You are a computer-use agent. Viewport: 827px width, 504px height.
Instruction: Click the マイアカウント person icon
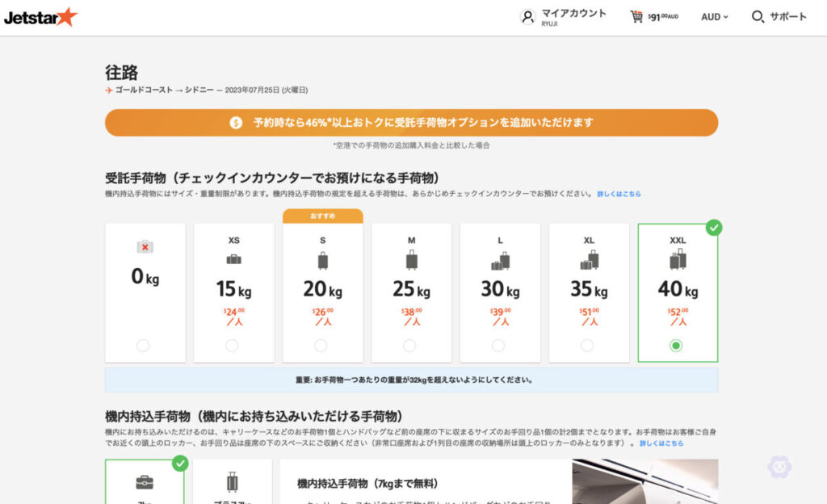point(529,16)
